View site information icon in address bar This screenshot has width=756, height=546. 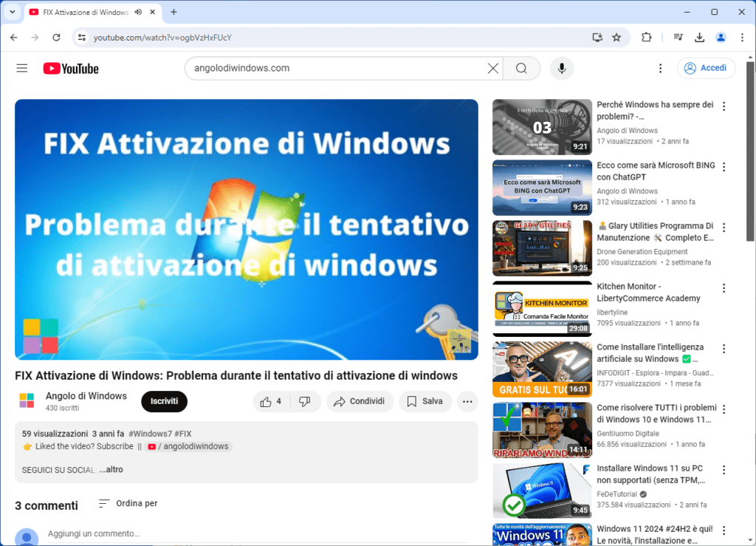82,37
